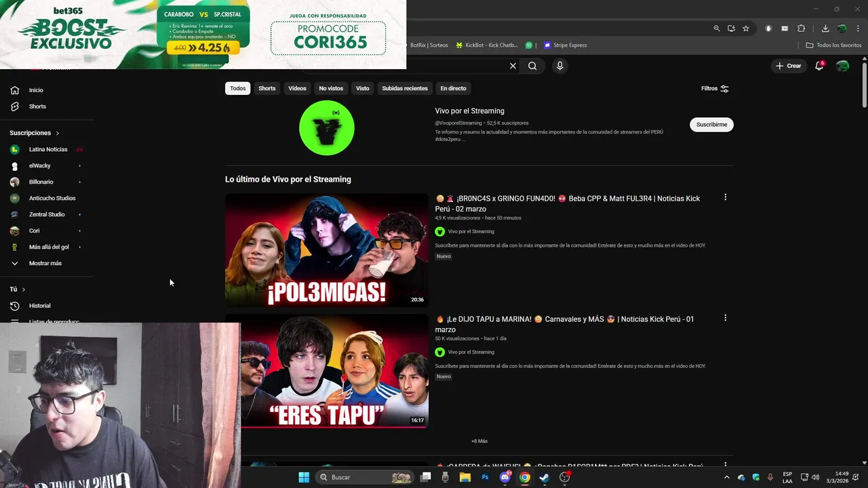
Task: Open Chrome three-dot menu
Action: [857, 28]
